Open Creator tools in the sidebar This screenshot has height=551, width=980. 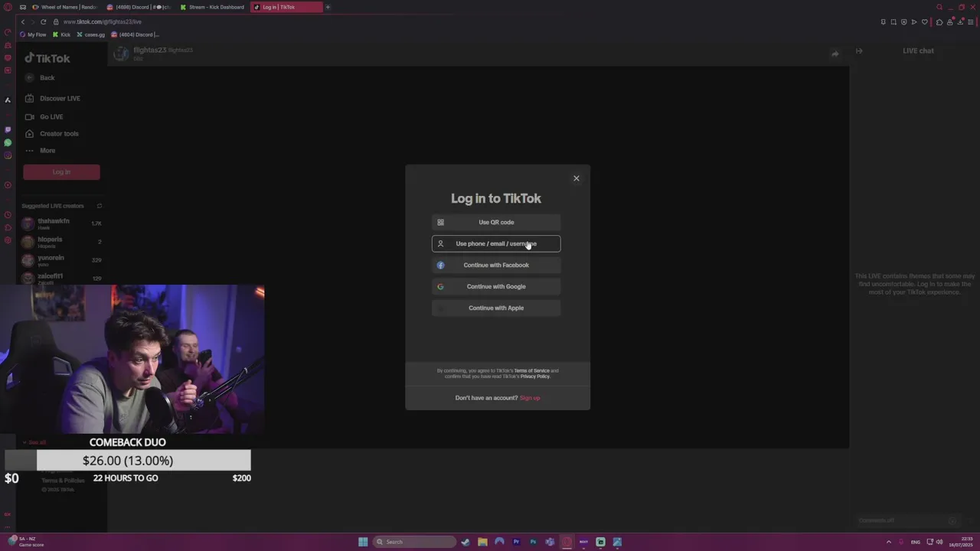click(x=51, y=133)
